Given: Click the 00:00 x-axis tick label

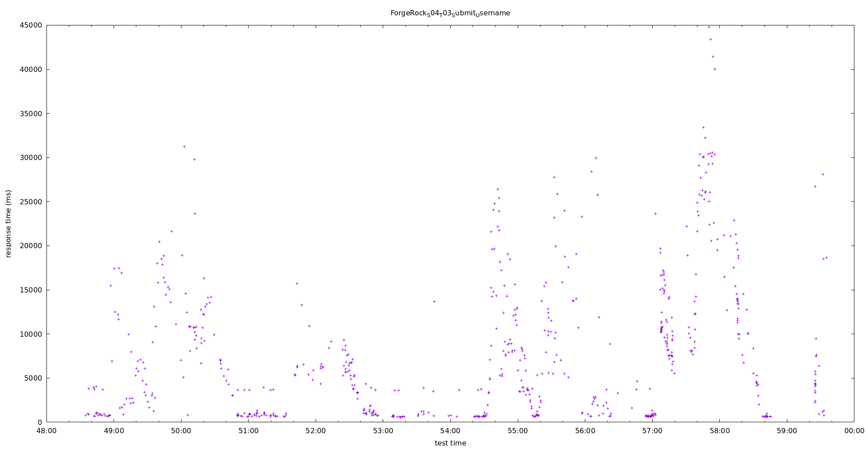Looking at the screenshot, I should coord(854,431).
